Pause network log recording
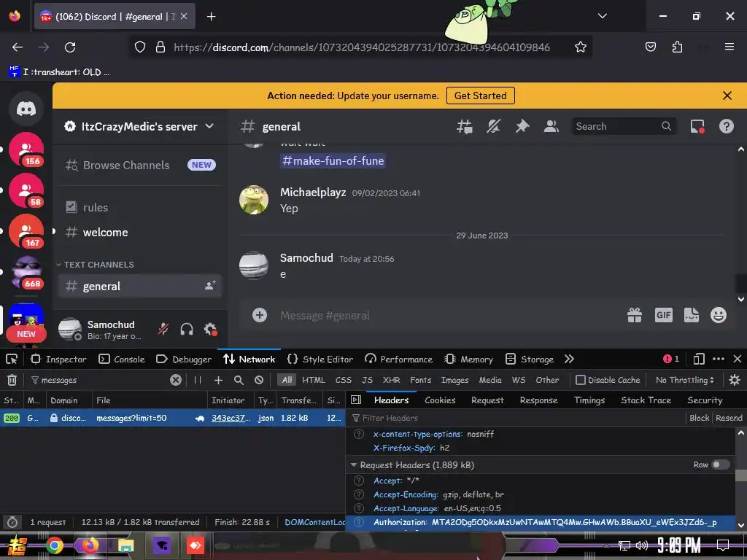Screen dimensions: 747x560 197,380
